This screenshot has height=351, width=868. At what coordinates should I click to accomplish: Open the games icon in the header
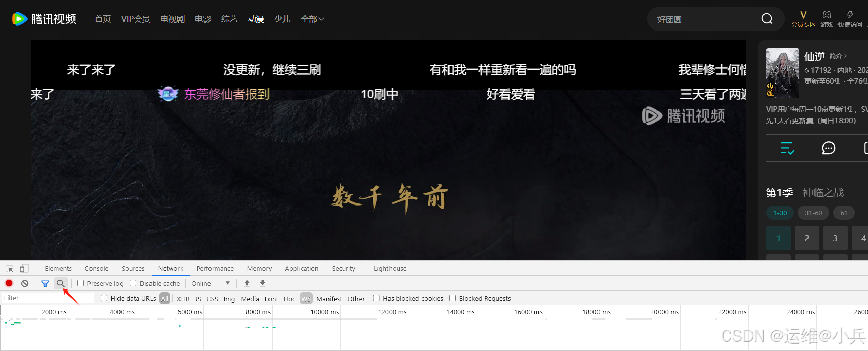point(827,19)
